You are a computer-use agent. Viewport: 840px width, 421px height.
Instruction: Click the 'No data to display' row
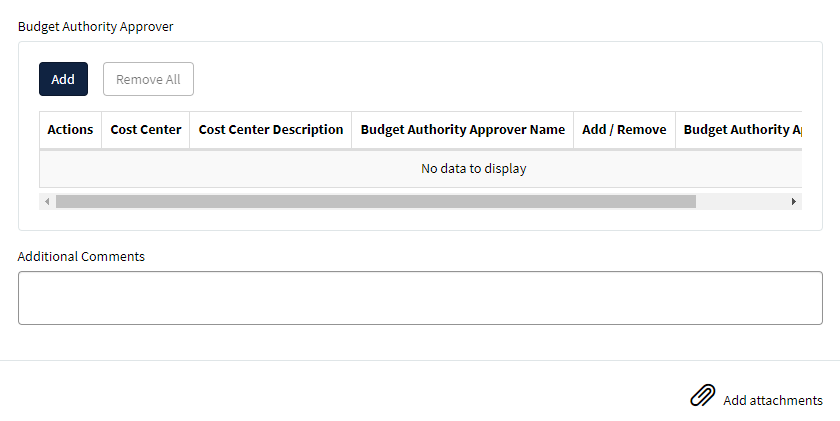[421, 169]
